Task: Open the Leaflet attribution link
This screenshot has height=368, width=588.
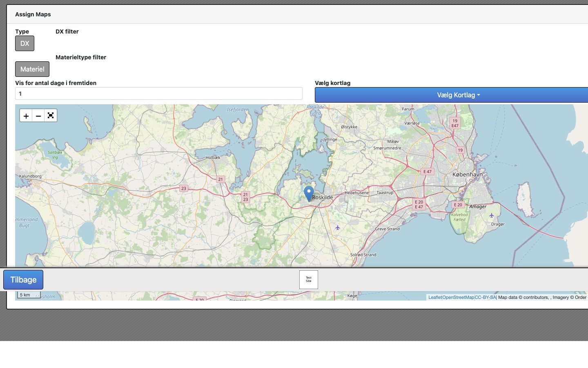Action: tap(435, 297)
